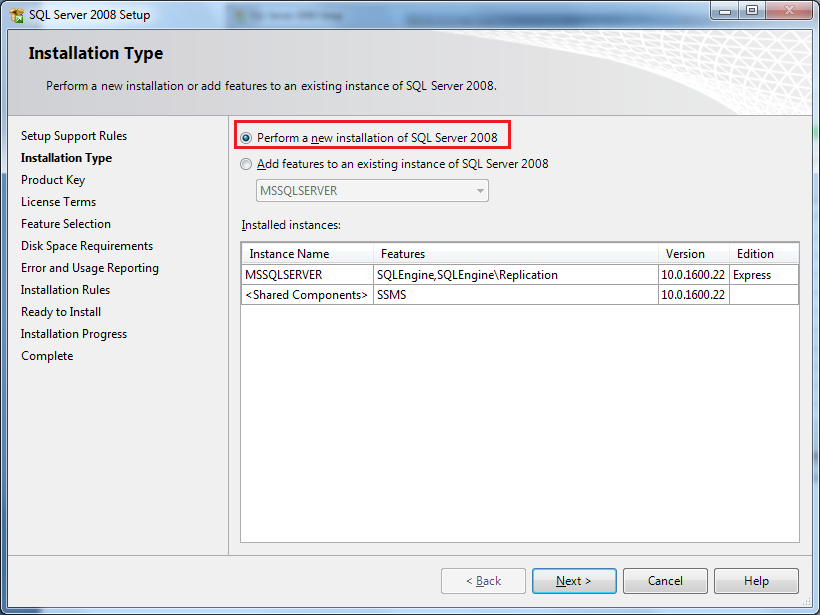Select Perform a new installation radio button
Image resolution: width=820 pixels, height=615 pixels.
246,138
